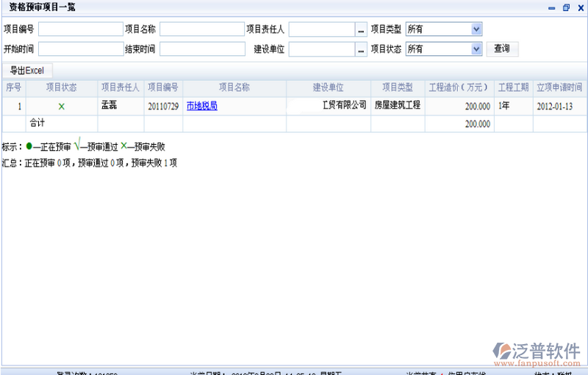Click the 查询 search button
This screenshot has height=375, width=588.
[x=502, y=49]
